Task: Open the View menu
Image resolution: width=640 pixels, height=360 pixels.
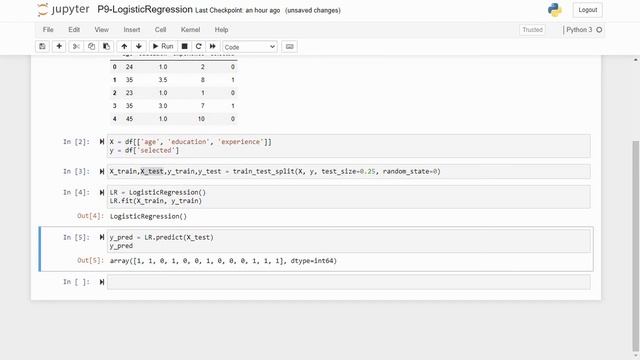Action: (x=101, y=30)
